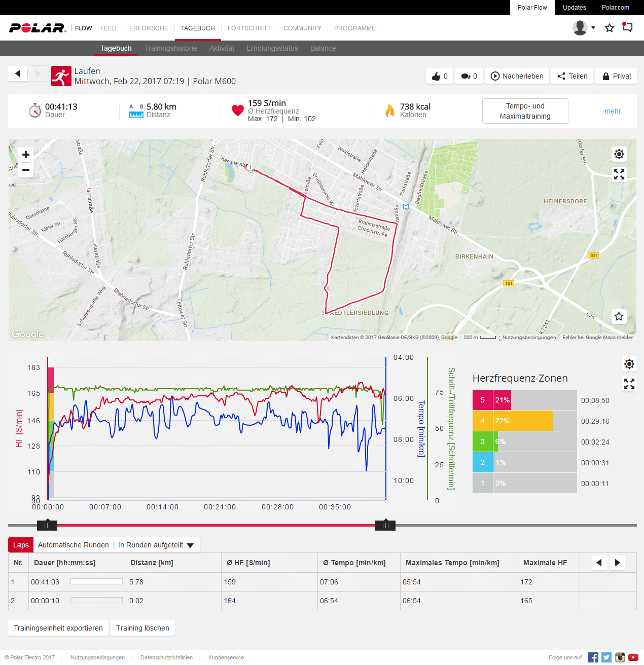
Task: Open the Feed menu item
Action: (x=109, y=28)
